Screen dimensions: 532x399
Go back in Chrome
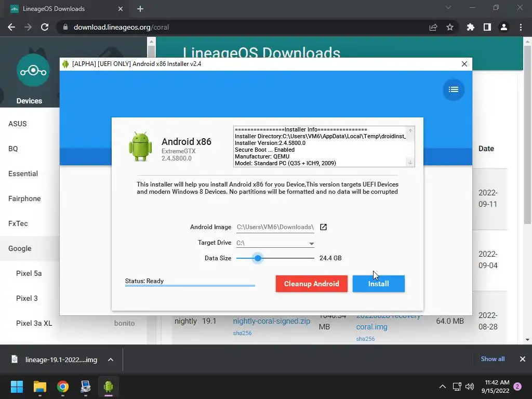(x=11, y=27)
